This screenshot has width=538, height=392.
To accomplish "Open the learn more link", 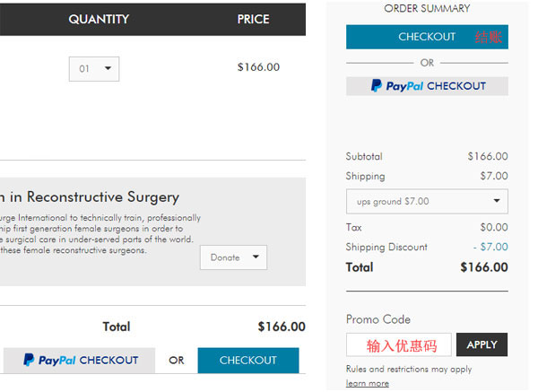I will (x=368, y=383).
